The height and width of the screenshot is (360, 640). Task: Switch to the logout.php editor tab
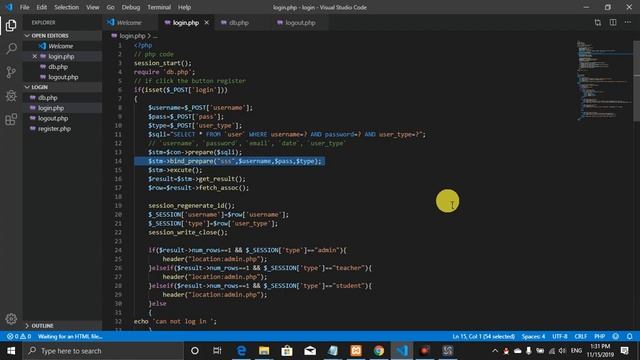pyautogui.click(x=300, y=23)
